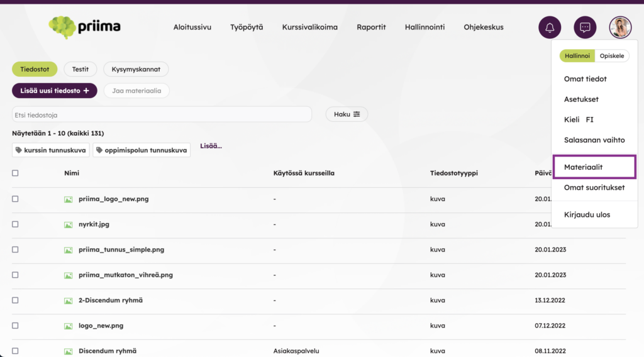The image size is (644, 357).
Task: Open Raportit in the navigation
Action: point(371,27)
